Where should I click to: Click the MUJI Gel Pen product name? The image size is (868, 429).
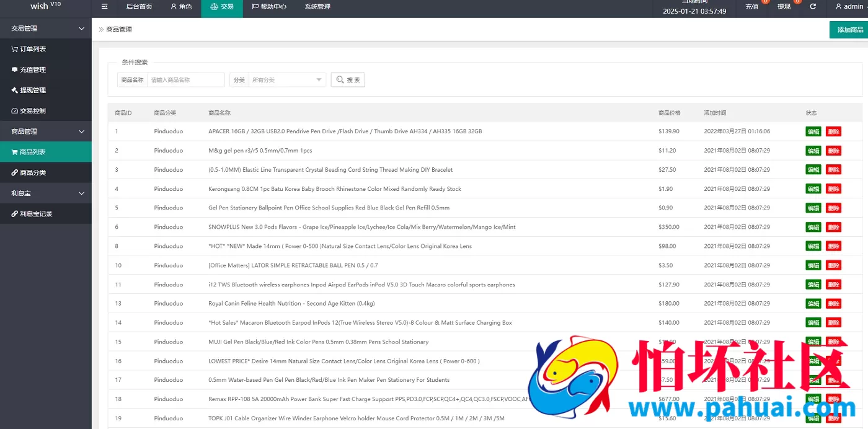pyautogui.click(x=319, y=342)
